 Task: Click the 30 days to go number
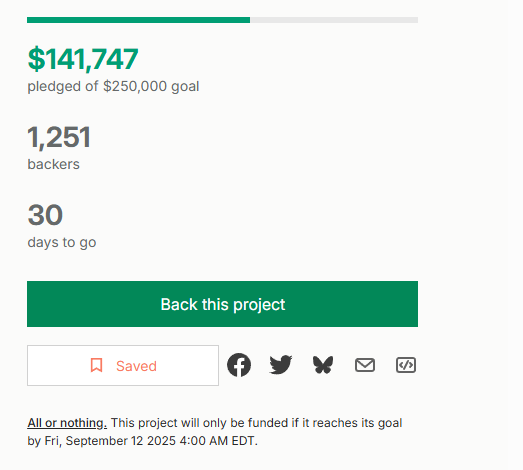pos(45,215)
